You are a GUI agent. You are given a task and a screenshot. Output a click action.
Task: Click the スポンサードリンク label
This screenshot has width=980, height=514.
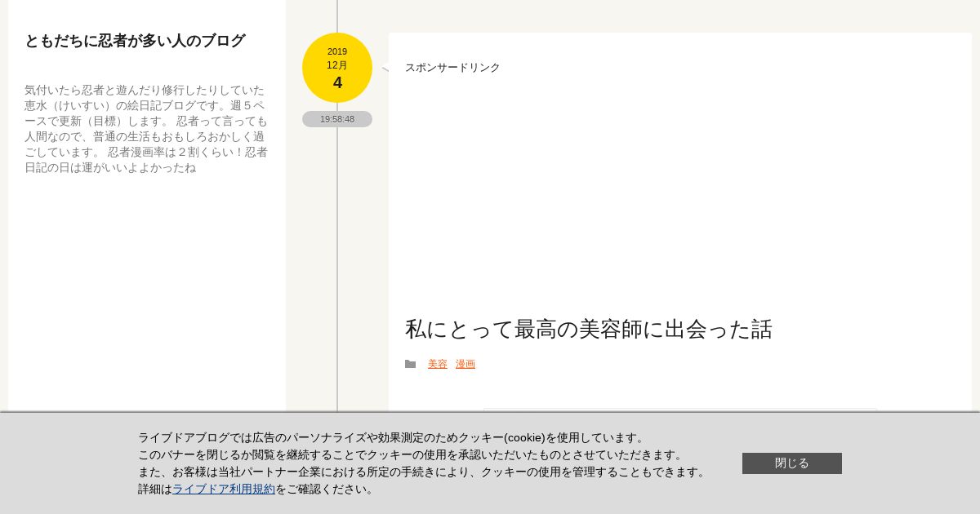(x=452, y=68)
